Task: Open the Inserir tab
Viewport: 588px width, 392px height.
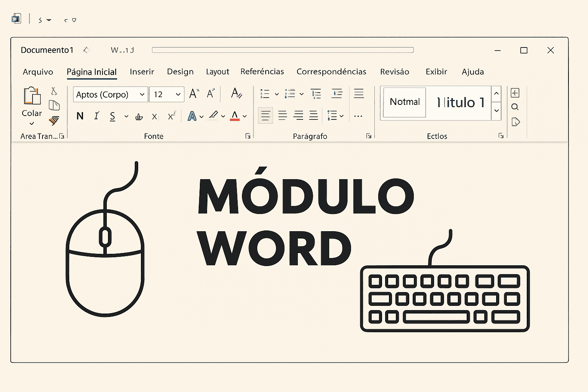Action: tap(142, 72)
